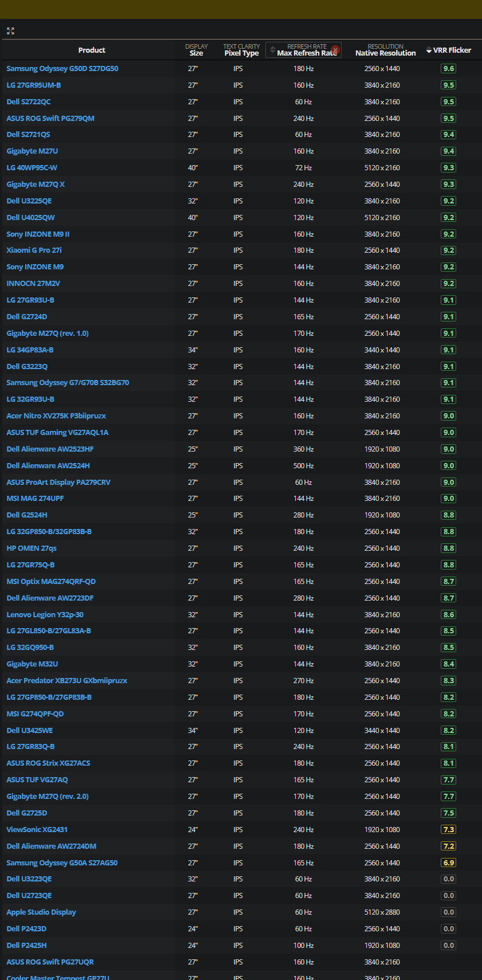The height and width of the screenshot is (980, 482).
Task: Open the HP OMEN 27qs product link
Action: click(x=32, y=548)
